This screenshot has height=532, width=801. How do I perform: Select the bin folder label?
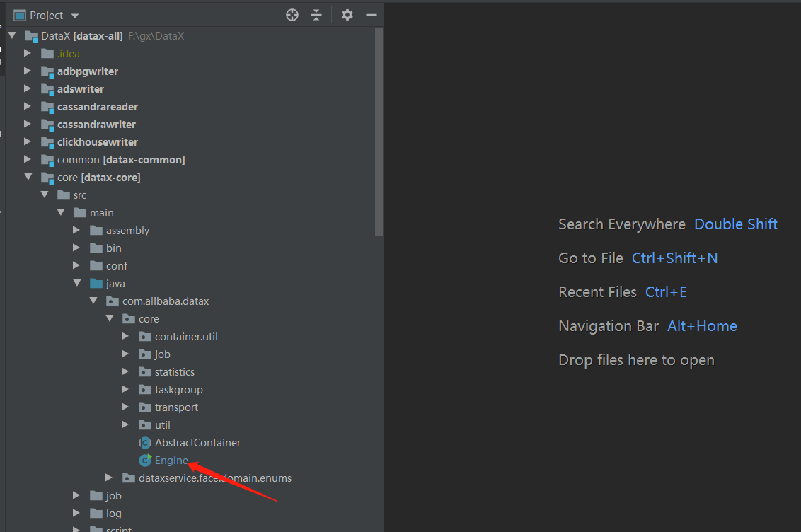tap(113, 248)
